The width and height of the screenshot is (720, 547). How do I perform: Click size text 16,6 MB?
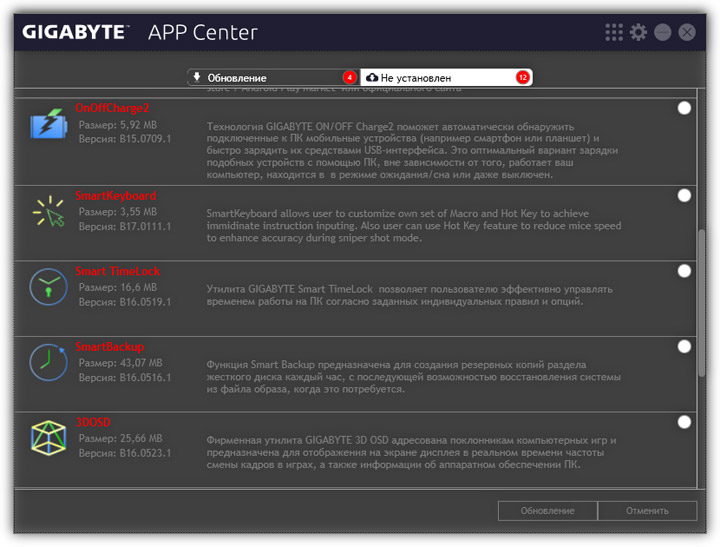point(138,288)
